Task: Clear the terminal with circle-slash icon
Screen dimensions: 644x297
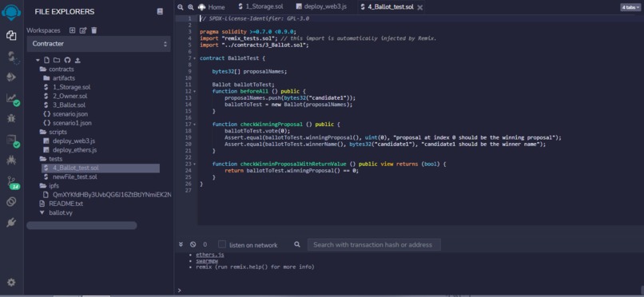Action: pyautogui.click(x=193, y=244)
